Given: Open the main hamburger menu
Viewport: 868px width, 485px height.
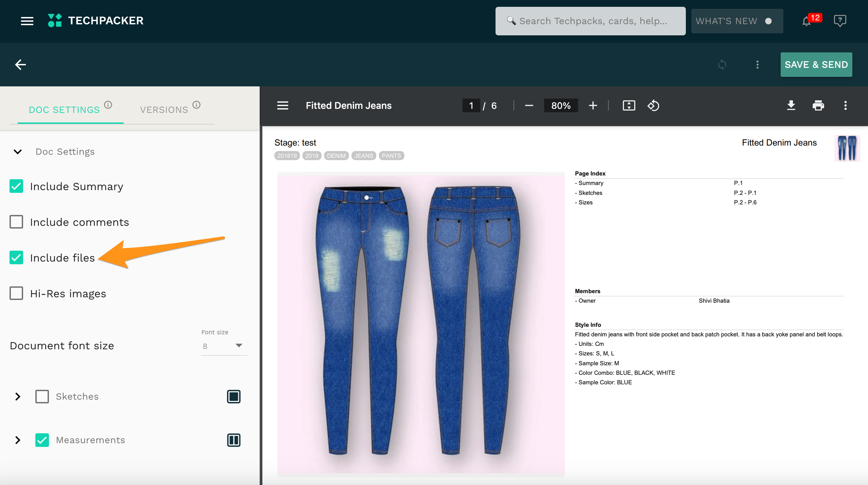Looking at the screenshot, I should 27,21.
